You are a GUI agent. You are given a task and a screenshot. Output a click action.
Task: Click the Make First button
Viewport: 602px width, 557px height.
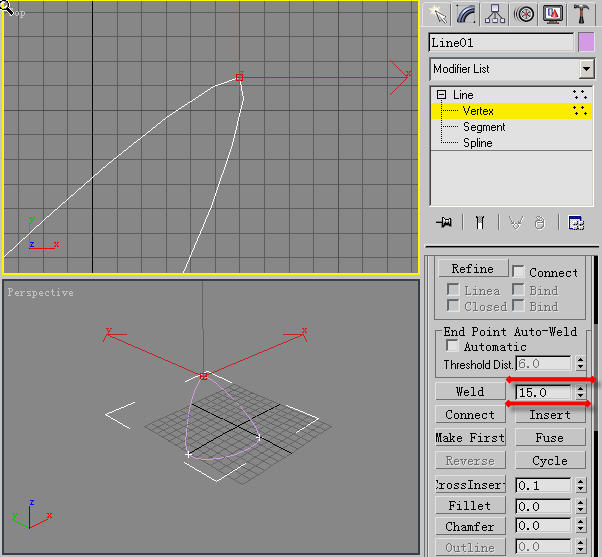coord(470,438)
